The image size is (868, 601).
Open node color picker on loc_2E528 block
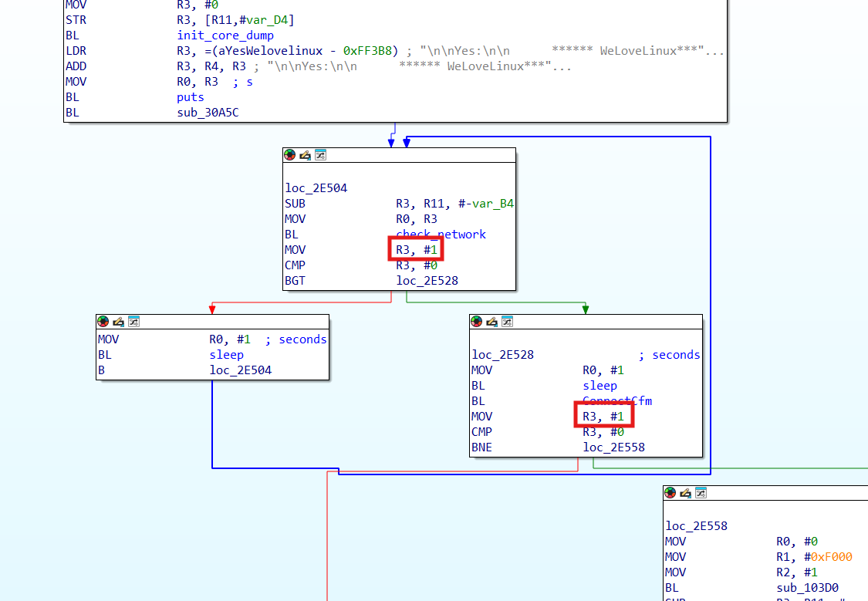coord(476,322)
